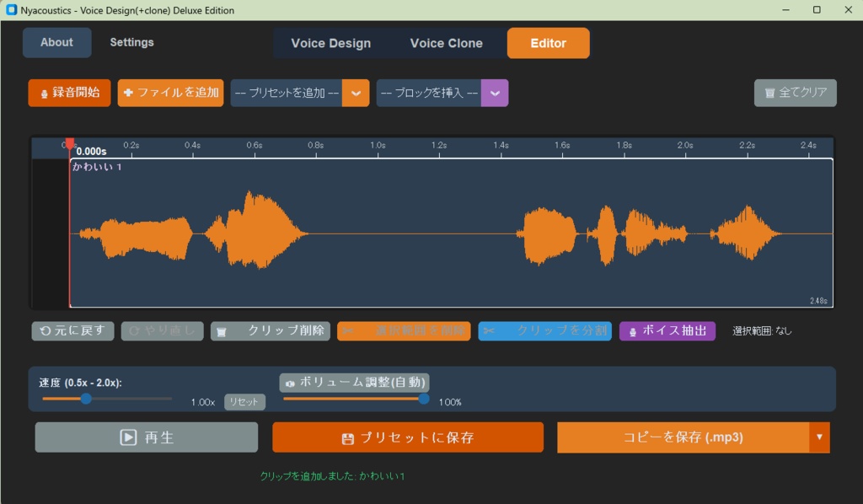Click the microphone icon on ボイス抽出
The height and width of the screenshot is (504, 863).
tap(632, 332)
